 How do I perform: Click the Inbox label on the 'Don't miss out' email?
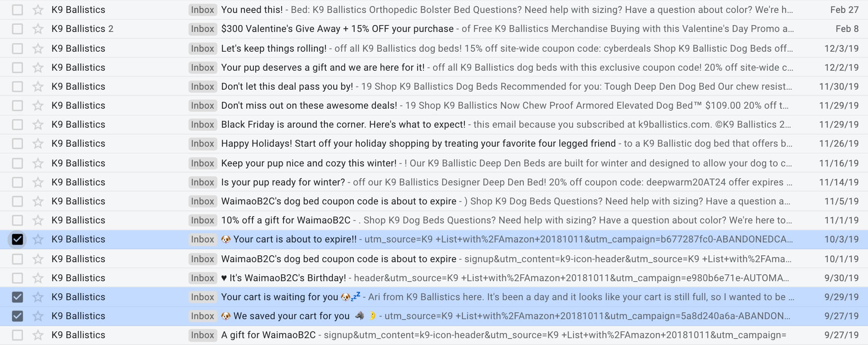click(203, 105)
